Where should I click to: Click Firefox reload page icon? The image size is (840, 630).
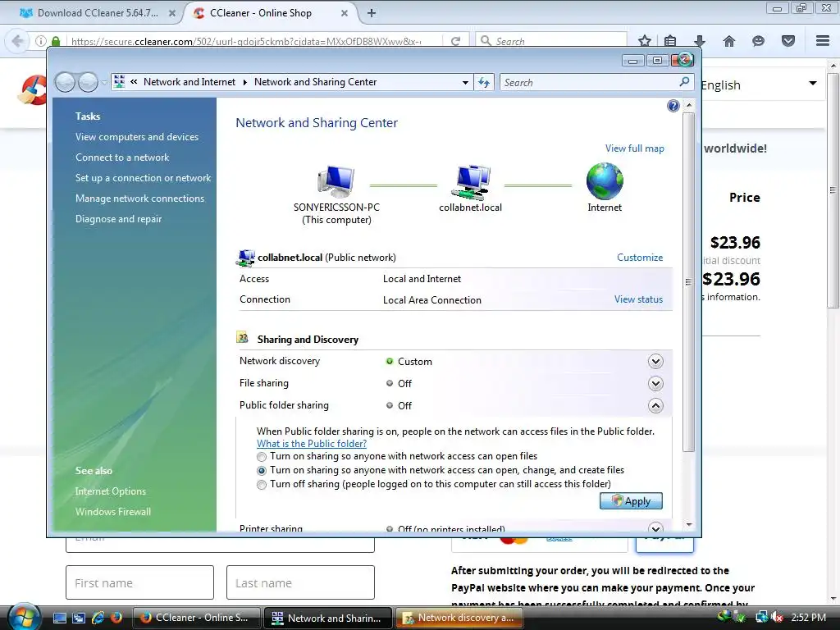coord(455,41)
